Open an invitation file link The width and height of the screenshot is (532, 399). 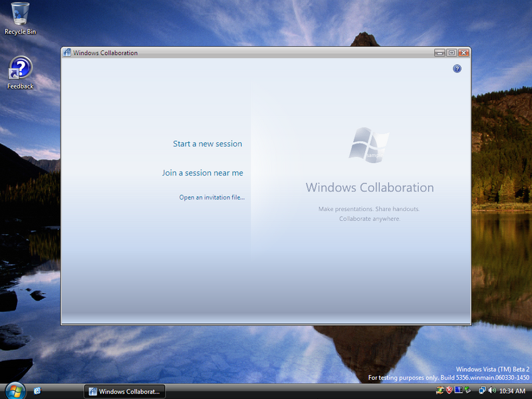(x=211, y=198)
